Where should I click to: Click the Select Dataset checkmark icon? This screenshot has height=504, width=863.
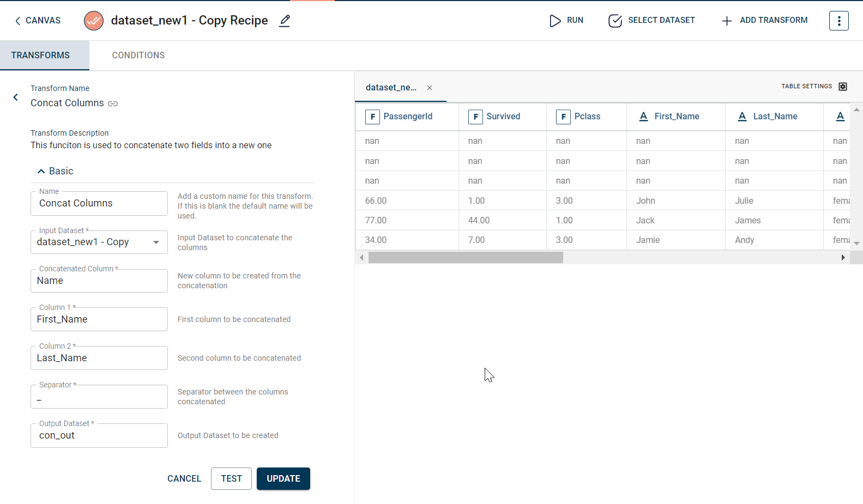tap(615, 21)
